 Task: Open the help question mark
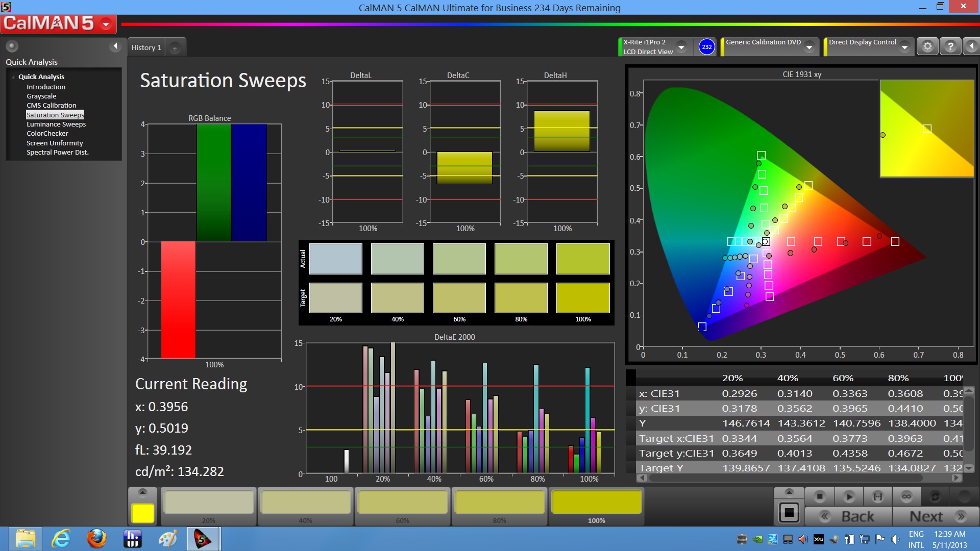(950, 46)
